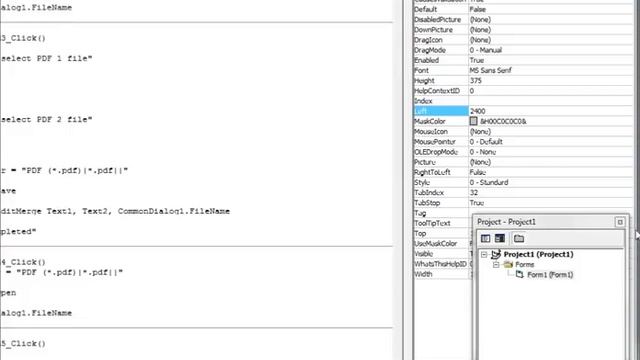Image resolution: width=640 pixels, height=360 pixels.
Task: Toggle Folders icon in Project explorer toolbar
Action: tap(519, 238)
